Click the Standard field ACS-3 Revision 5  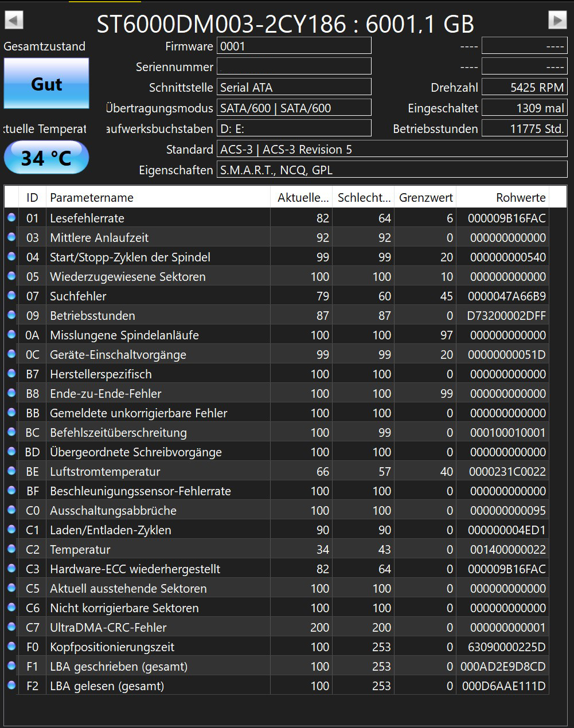392,149
